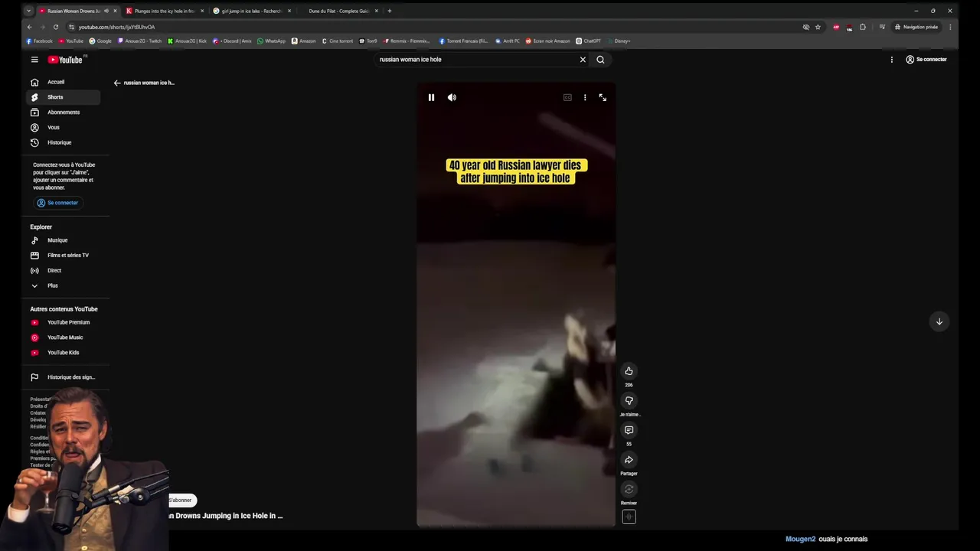Open the YouTube hamburger guide menu
Viewport: 980px width, 551px height.
coord(34,60)
